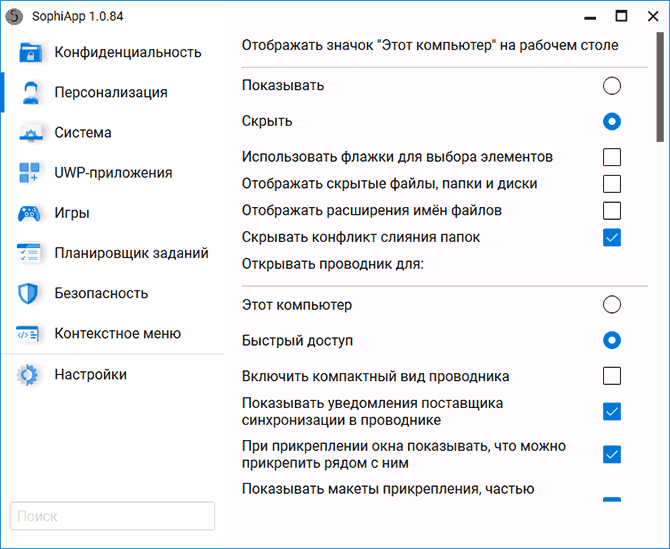Open the Контекстное меню section
This screenshot has height=549, width=670.
(113, 333)
